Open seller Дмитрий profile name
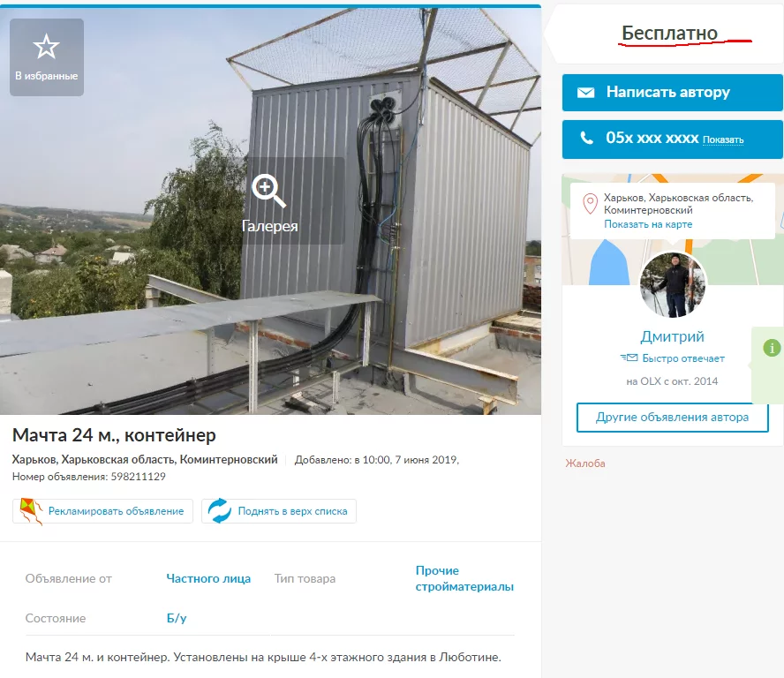This screenshot has height=678, width=784. tap(672, 336)
